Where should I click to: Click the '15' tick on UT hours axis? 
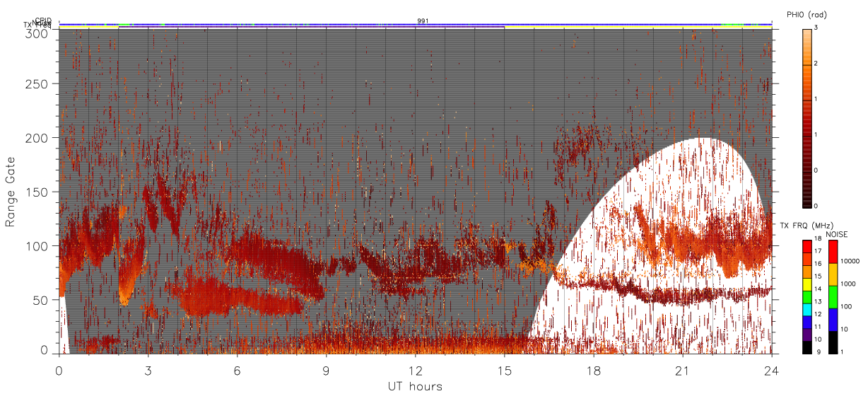504,370
